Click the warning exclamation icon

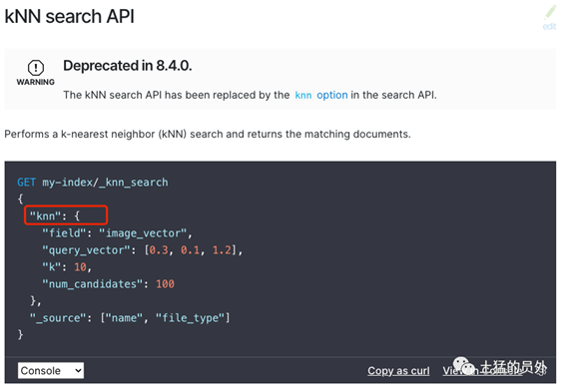pyautogui.click(x=35, y=68)
